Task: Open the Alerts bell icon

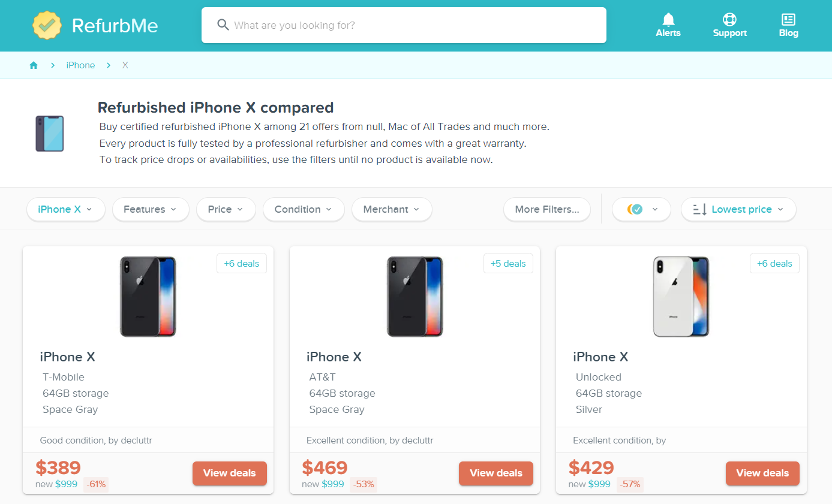Action: coord(668,20)
